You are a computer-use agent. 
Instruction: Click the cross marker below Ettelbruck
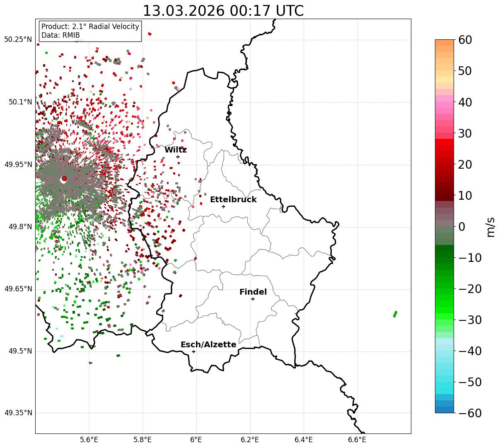223,206
